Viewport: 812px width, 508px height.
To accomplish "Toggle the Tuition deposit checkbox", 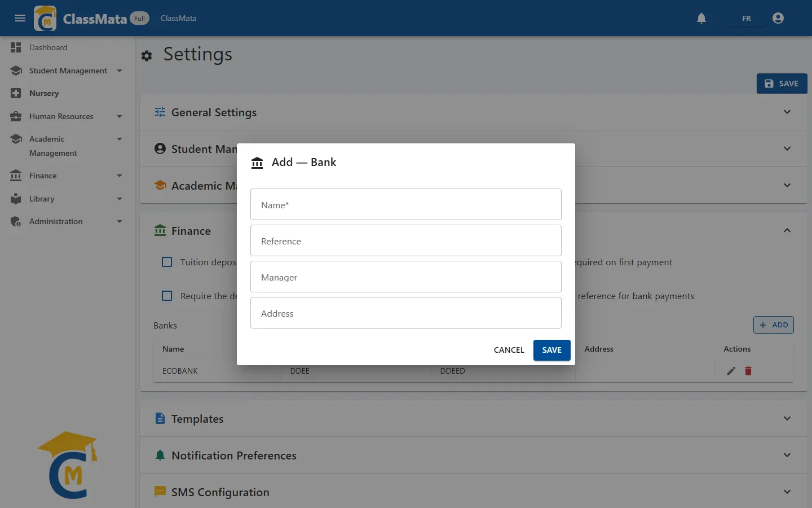I will pos(167,262).
